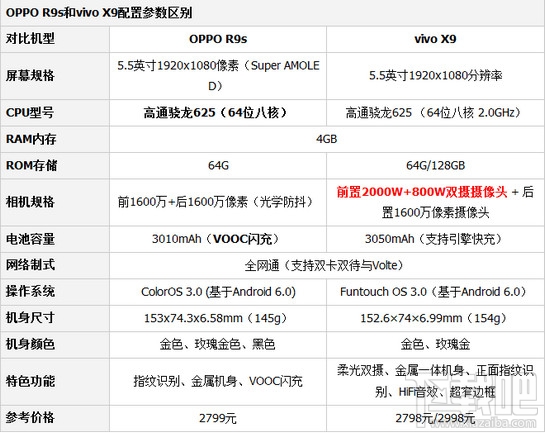Click '5.5英寸1920x1080分辨率' cell
The height and width of the screenshot is (433, 545).
(435, 75)
